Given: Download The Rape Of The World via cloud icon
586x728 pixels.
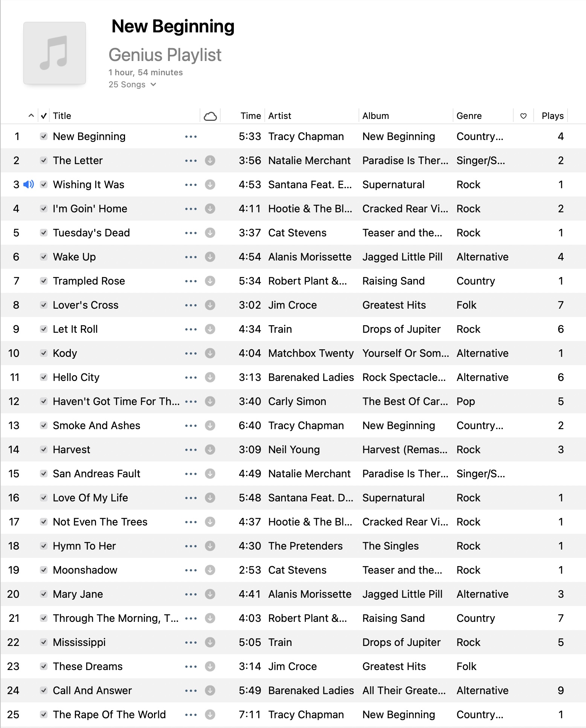Looking at the screenshot, I should click(x=210, y=714).
